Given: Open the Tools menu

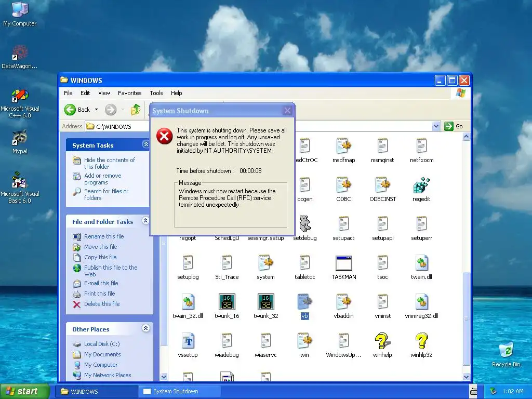Looking at the screenshot, I should (x=156, y=93).
